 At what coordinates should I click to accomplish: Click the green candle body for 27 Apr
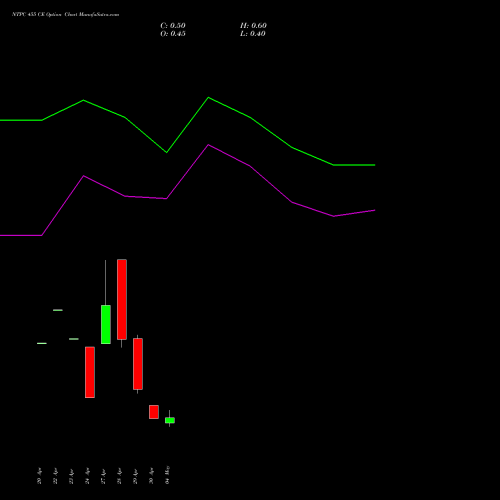(x=106, y=324)
